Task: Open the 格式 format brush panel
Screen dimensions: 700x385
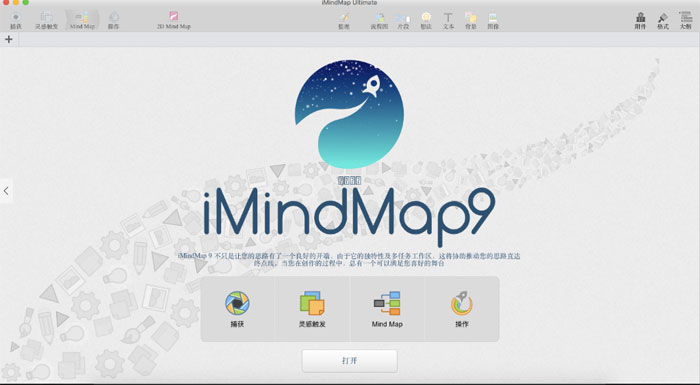Action: 662,20
